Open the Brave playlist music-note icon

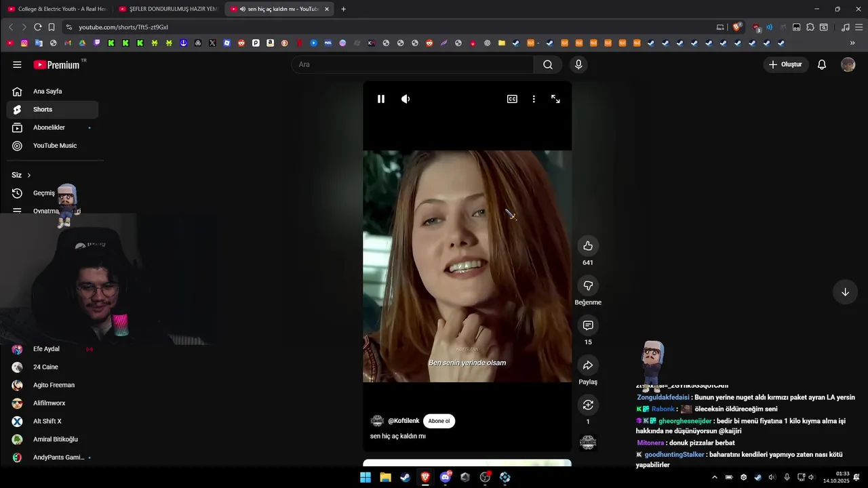[x=845, y=27]
